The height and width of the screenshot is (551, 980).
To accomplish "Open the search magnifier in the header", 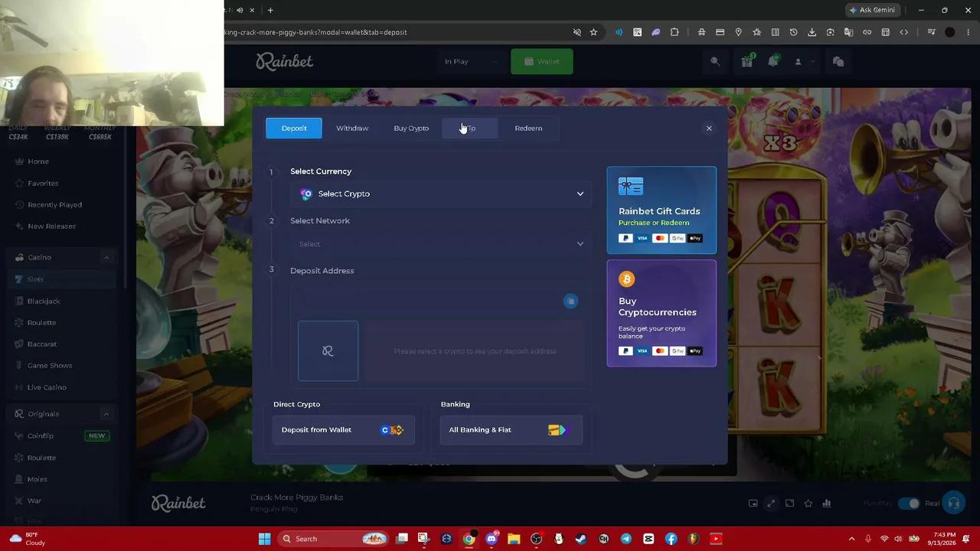I will [x=715, y=61].
